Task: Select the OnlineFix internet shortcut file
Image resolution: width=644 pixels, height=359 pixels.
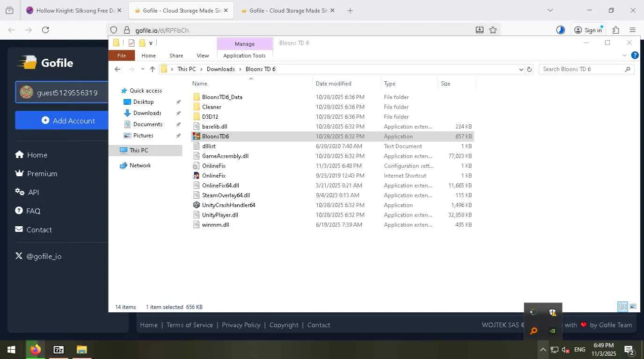Action: pyautogui.click(x=332, y=176)
